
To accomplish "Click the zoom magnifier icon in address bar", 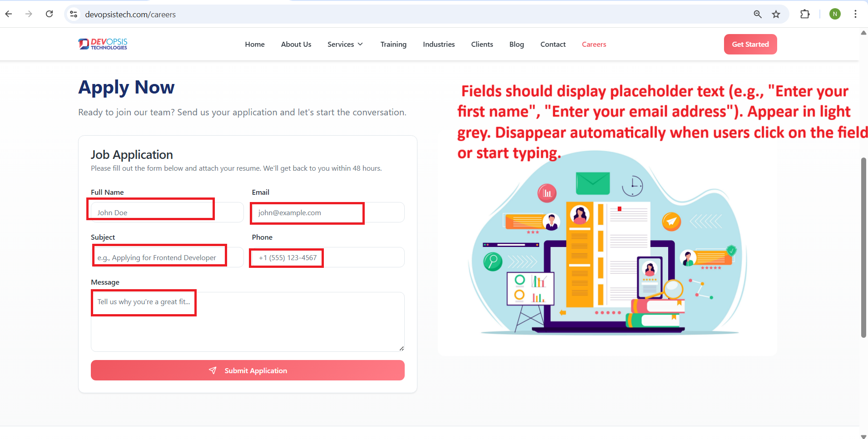I will (x=757, y=14).
